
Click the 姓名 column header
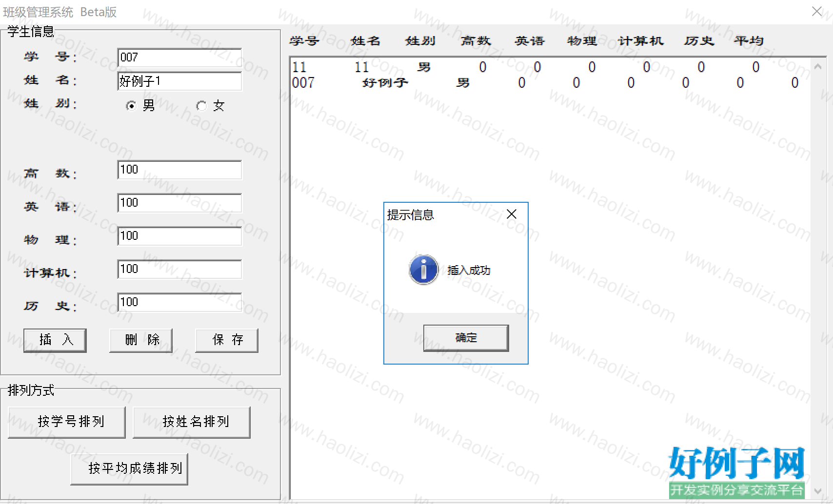pyautogui.click(x=365, y=41)
